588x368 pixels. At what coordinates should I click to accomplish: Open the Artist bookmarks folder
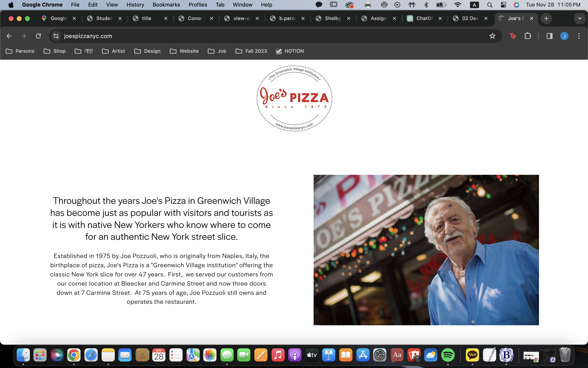tap(114, 51)
